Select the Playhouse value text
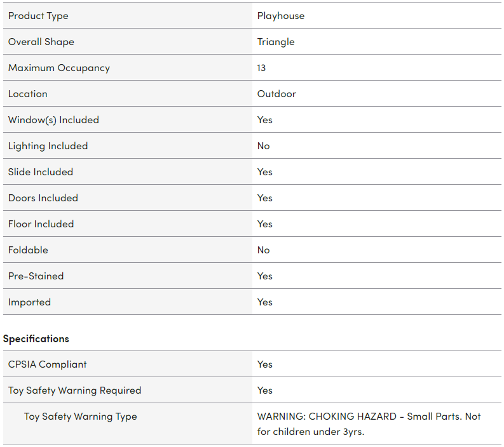 (x=280, y=16)
